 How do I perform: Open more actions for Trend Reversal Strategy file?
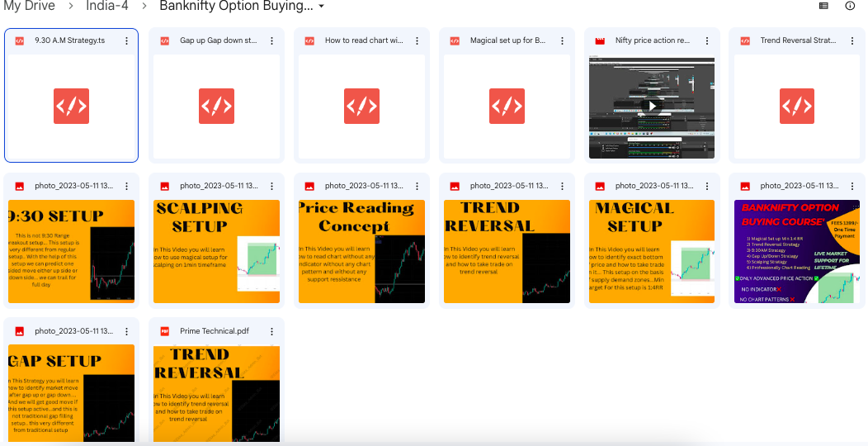pos(851,40)
